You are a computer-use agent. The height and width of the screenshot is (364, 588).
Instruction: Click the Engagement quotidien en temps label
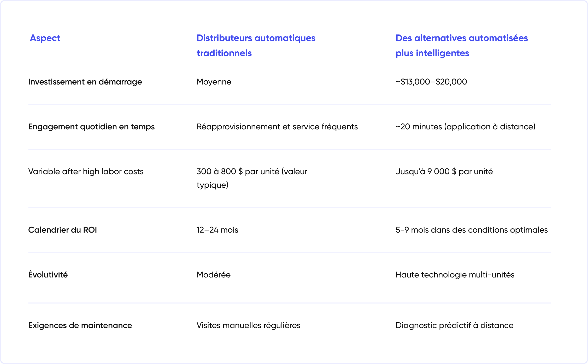(91, 127)
